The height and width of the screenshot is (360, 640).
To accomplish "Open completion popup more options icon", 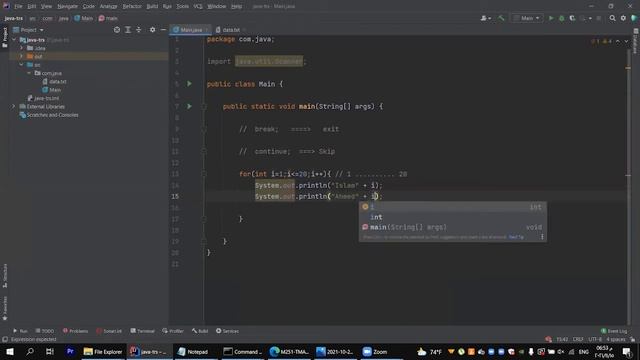I will (542, 237).
